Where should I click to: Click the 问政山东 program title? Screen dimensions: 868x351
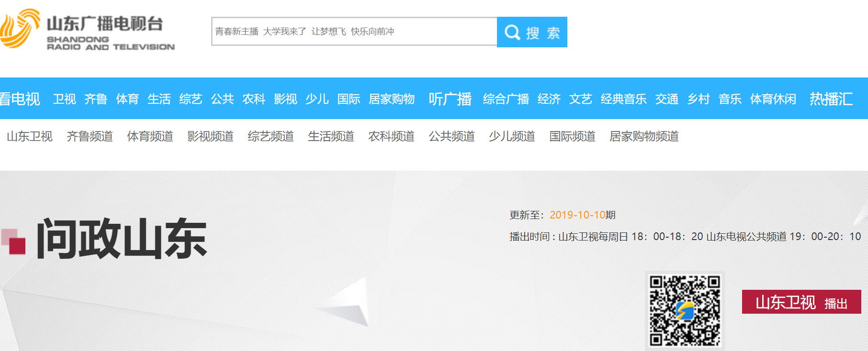click(122, 239)
